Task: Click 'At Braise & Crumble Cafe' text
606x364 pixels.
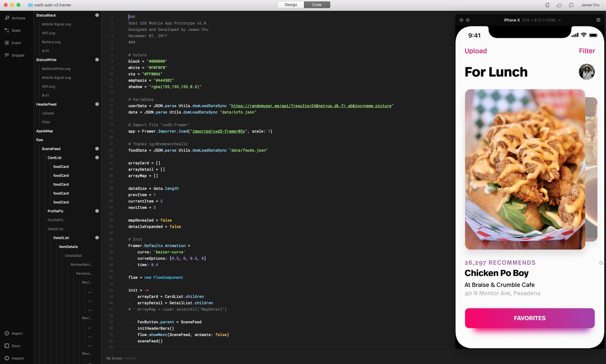Action: point(500,285)
